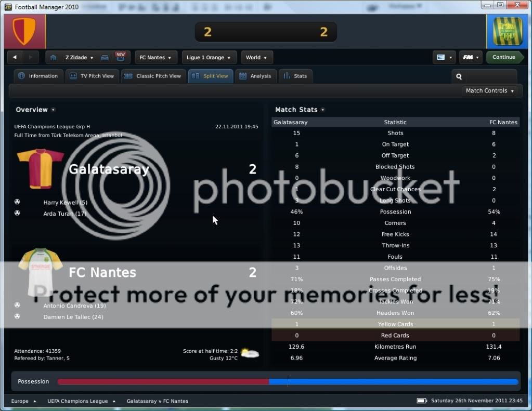The image size is (532, 411).
Task: Expand the World menu
Action: (x=256, y=58)
